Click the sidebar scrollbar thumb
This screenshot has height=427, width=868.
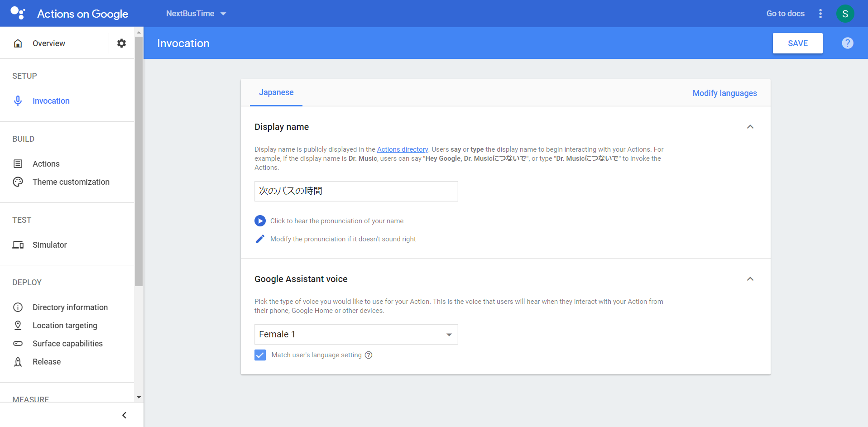[139, 161]
